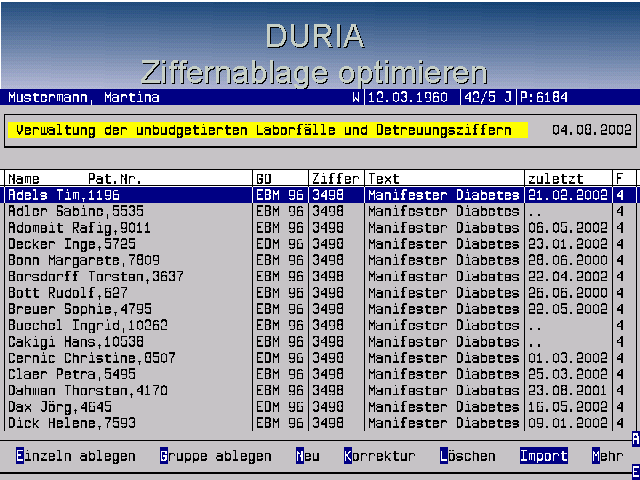This screenshot has width=640, height=480.
Task: Select patient row Bott Rudolf,627
Action: 320,293
